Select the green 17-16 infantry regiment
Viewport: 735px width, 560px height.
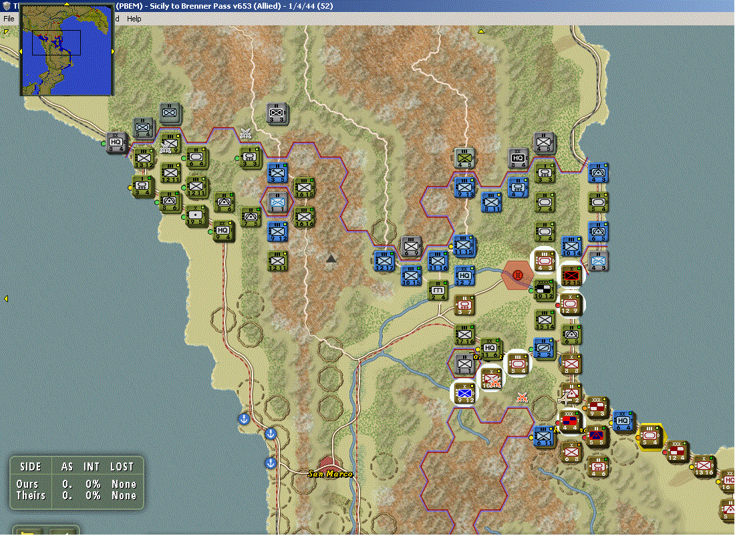click(464, 335)
